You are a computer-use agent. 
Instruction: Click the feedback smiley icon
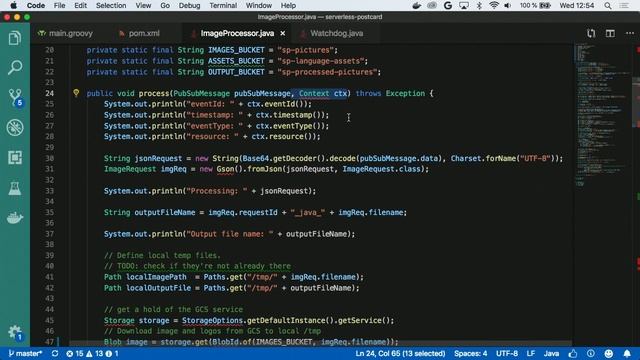(609, 353)
